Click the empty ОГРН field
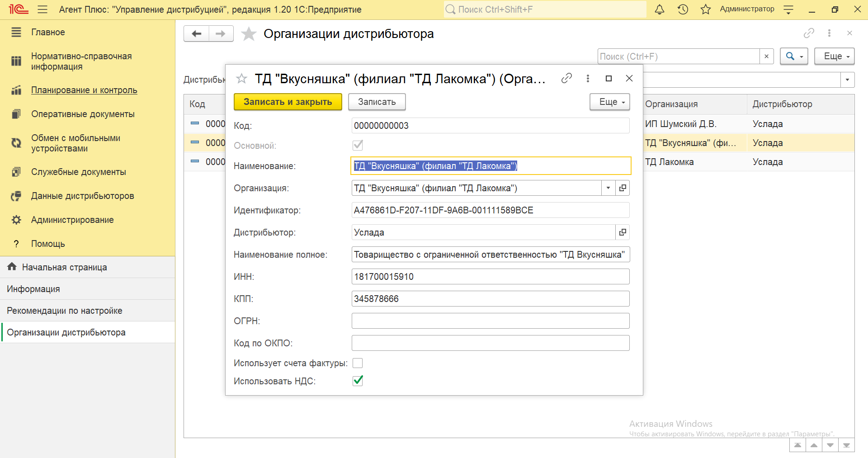This screenshot has width=868, height=458. coord(491,321)
